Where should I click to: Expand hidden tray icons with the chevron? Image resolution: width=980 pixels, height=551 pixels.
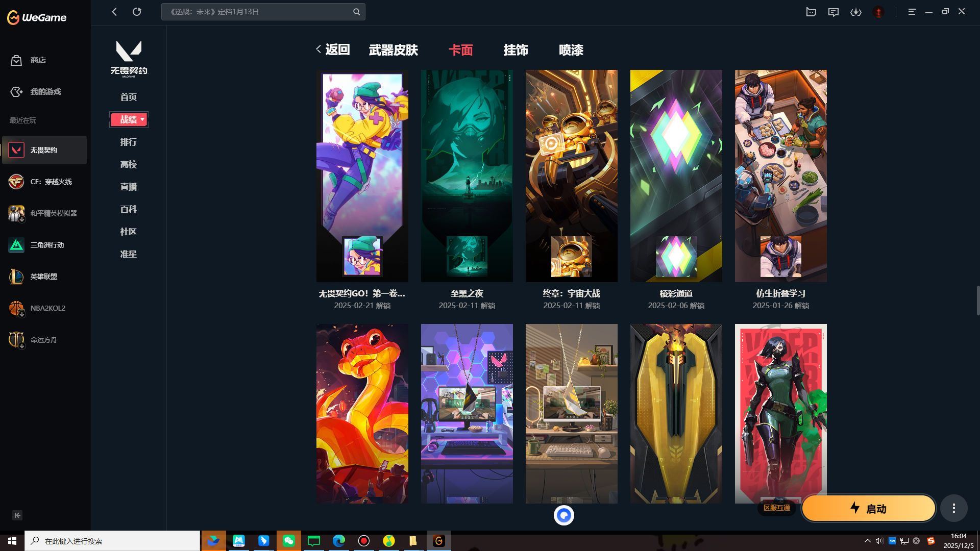[867, 541]
